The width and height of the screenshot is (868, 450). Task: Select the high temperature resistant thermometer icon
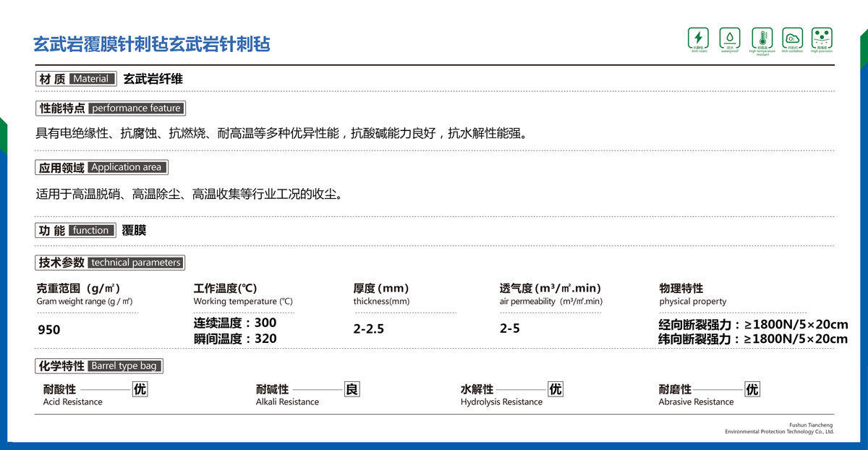(x=762, y=38)
